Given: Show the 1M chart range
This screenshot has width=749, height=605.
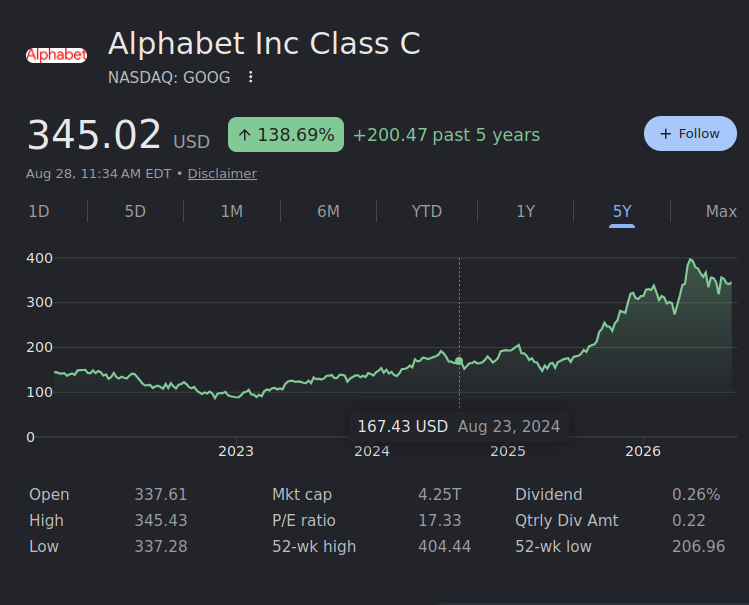Looking at the screenshot, I should click(232, 211).
